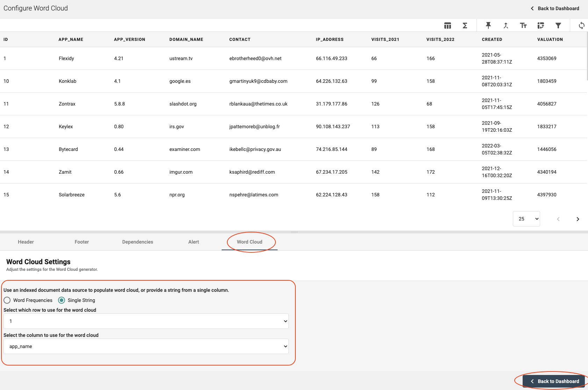Image resolution: width=588 pixels, height=390 pixels.
Task: Open the Dependencies tab
Action: point(138,242)
